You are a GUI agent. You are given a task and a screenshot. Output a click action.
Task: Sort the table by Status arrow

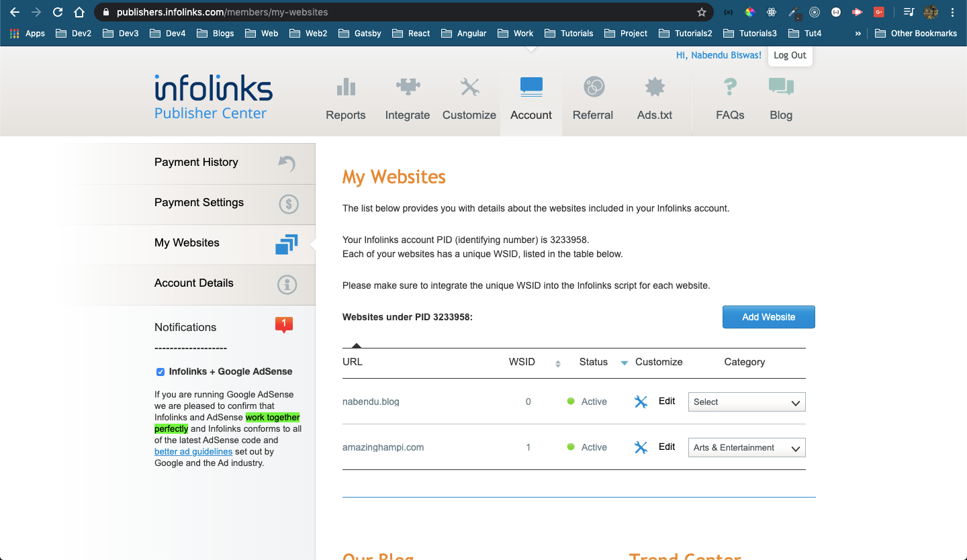click(624, 363)
